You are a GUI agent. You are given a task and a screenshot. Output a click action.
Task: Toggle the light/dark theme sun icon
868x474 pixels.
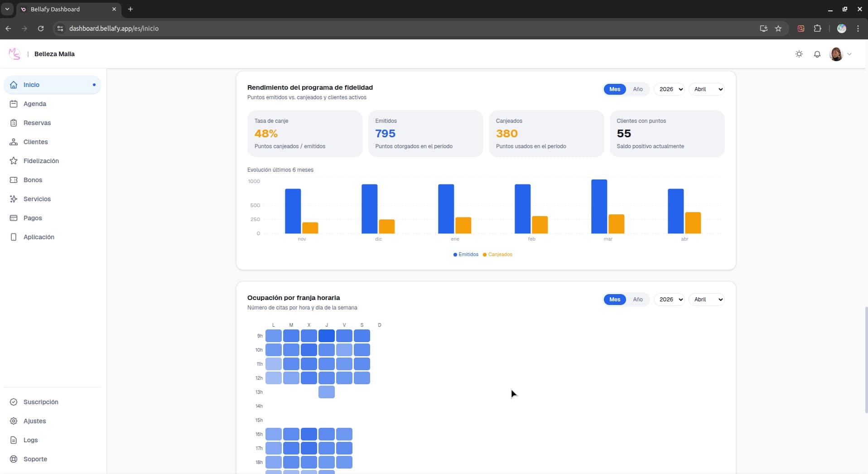click(799, 54)
